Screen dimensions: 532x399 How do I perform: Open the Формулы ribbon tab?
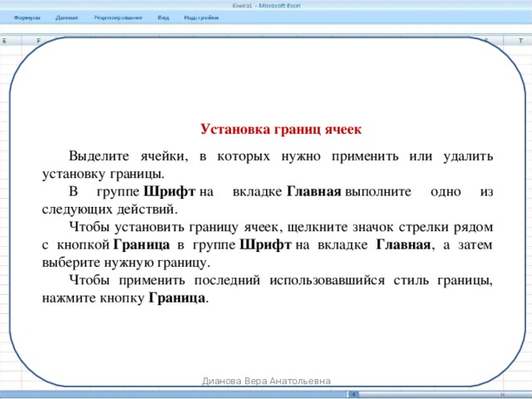pos(27,17)
